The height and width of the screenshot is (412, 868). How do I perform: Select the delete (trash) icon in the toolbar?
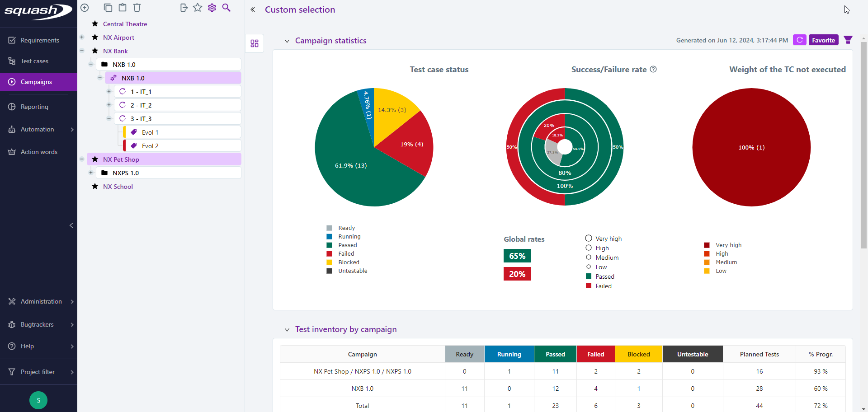[x=137, y=8]
